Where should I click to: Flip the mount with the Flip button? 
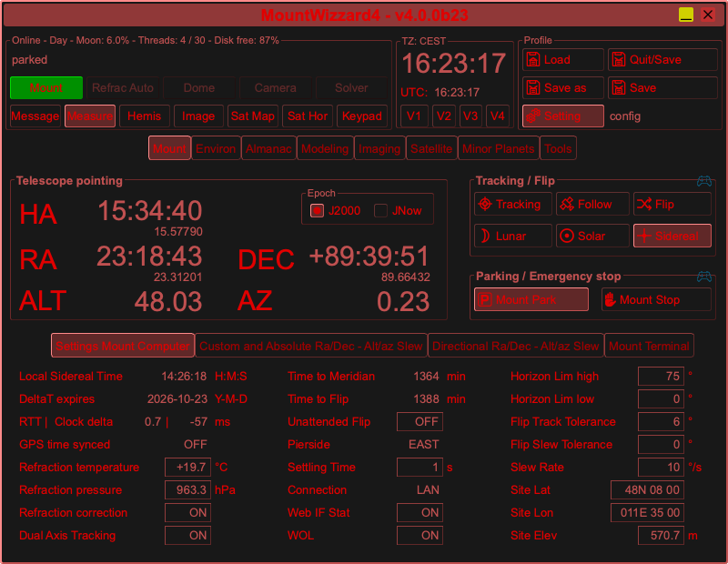coord(672,205)
